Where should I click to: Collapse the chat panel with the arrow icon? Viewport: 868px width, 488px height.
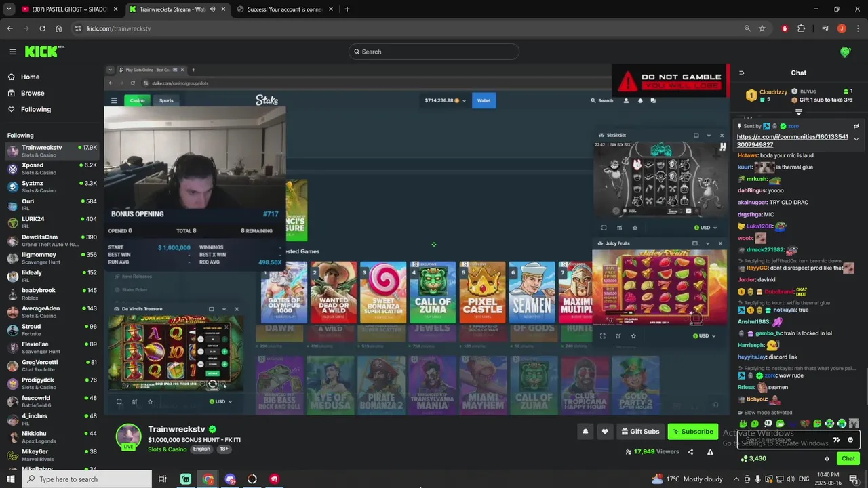pyautogui.click(x=741, y=73)
